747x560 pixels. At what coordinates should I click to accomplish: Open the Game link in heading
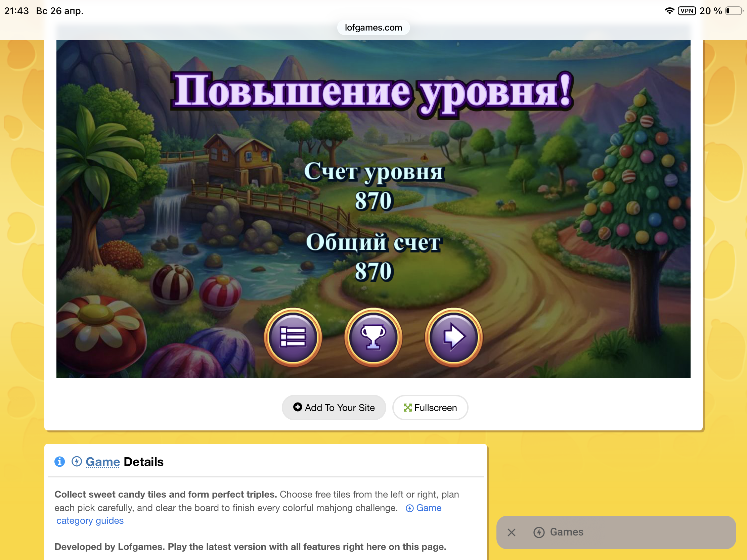(x=103, y=462)
